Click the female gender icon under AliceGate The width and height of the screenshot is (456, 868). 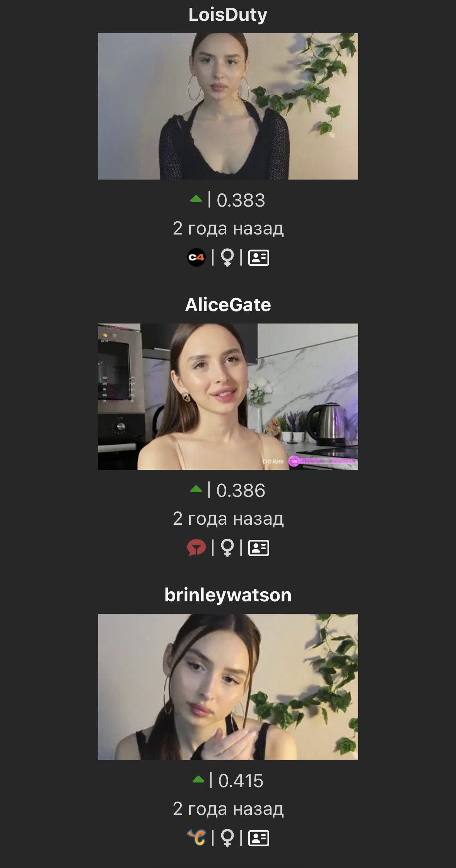coord(227,548)
